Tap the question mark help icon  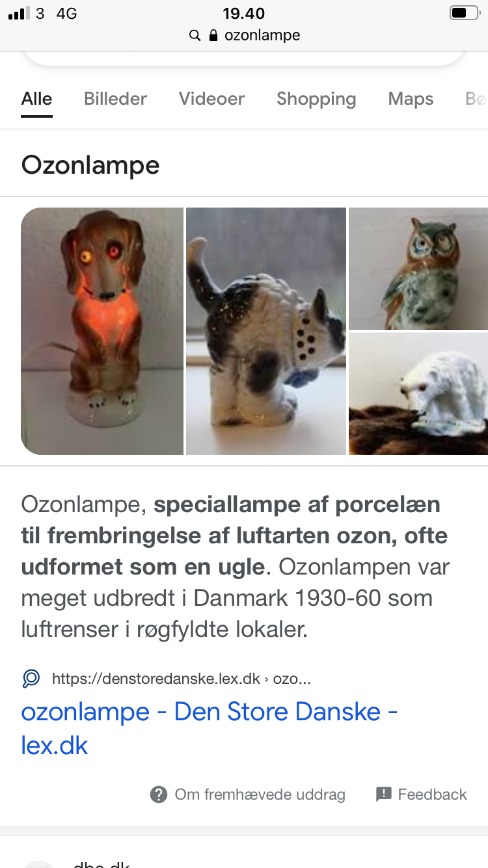pos(158,794)
